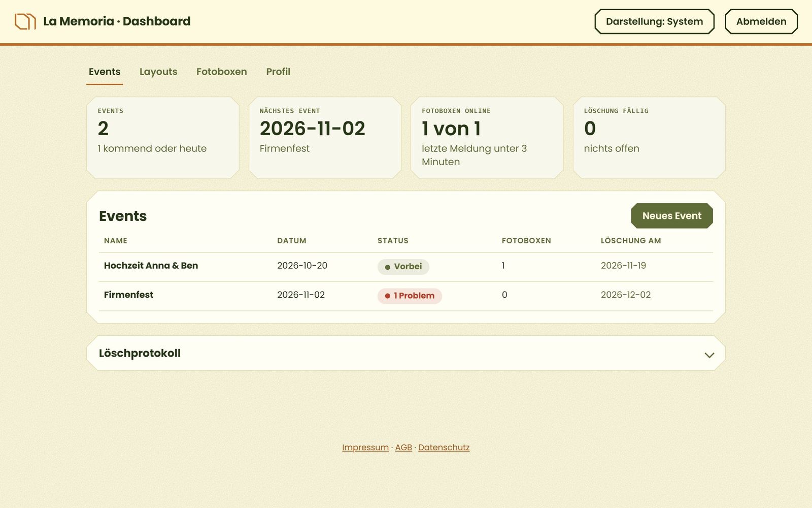Click the FOTOBOXEN column header
Screen dimensions: 812x508
pyautogui.click(x=526, y=241)
